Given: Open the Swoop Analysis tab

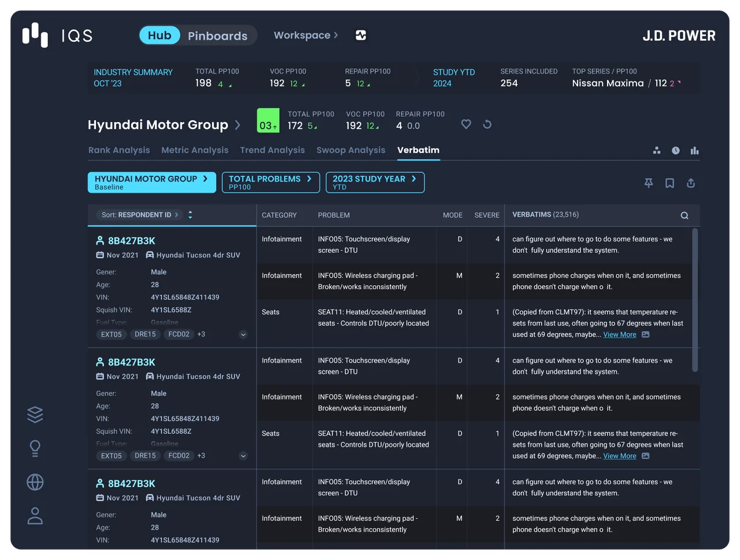Looking at the screenshot, I should 351,150.
